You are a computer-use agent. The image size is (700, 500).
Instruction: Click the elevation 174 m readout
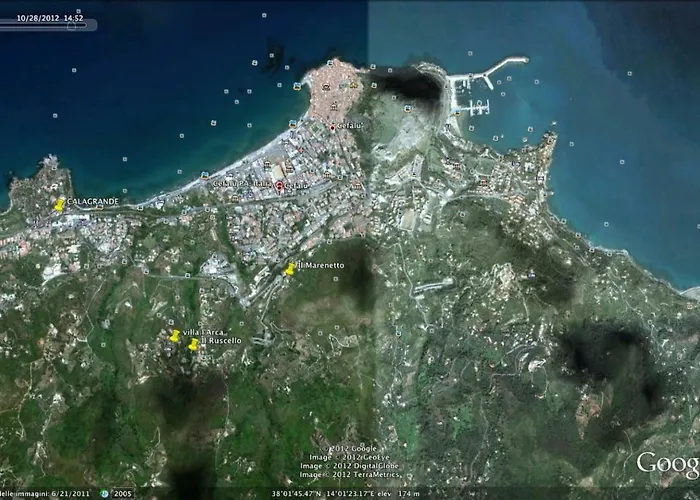pos(402,493)
